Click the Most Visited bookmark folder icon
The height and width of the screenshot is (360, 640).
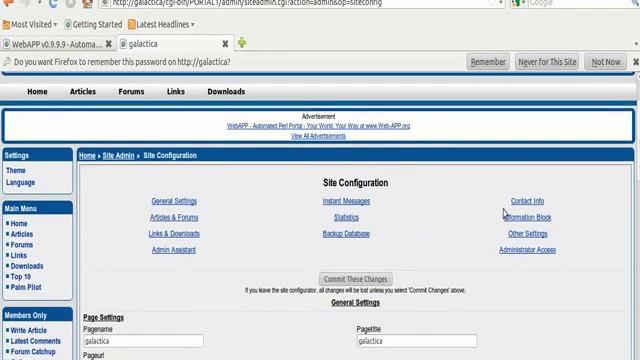pyautogui.click(x=6, y=24)
